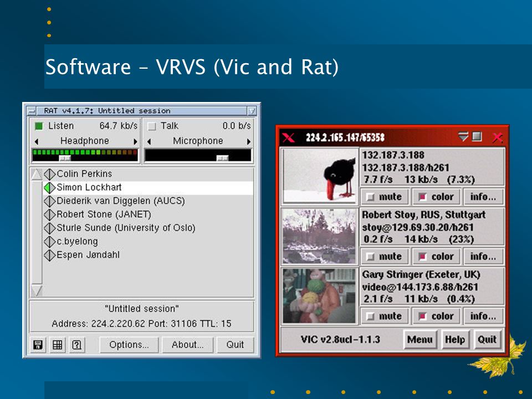Quit the VIC application
The image size is (532, 399).
(487, 340)
